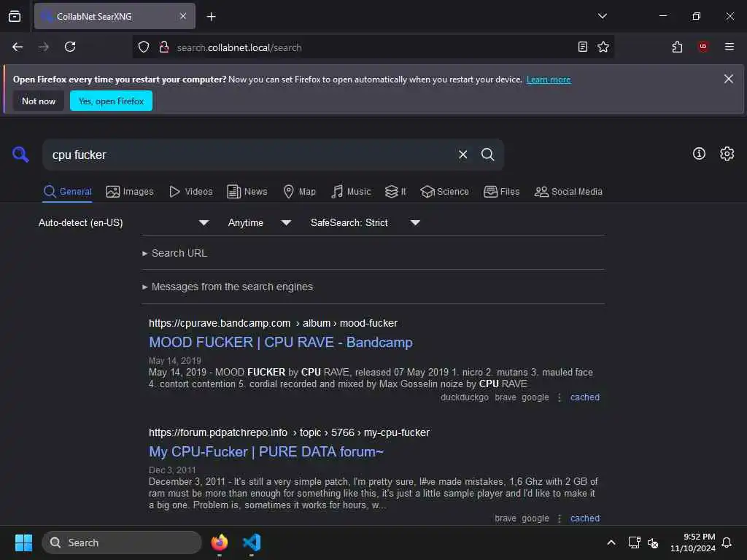Open Firefox application menu
The width and height of the screenshot is (747, 560).
(729, 47)
